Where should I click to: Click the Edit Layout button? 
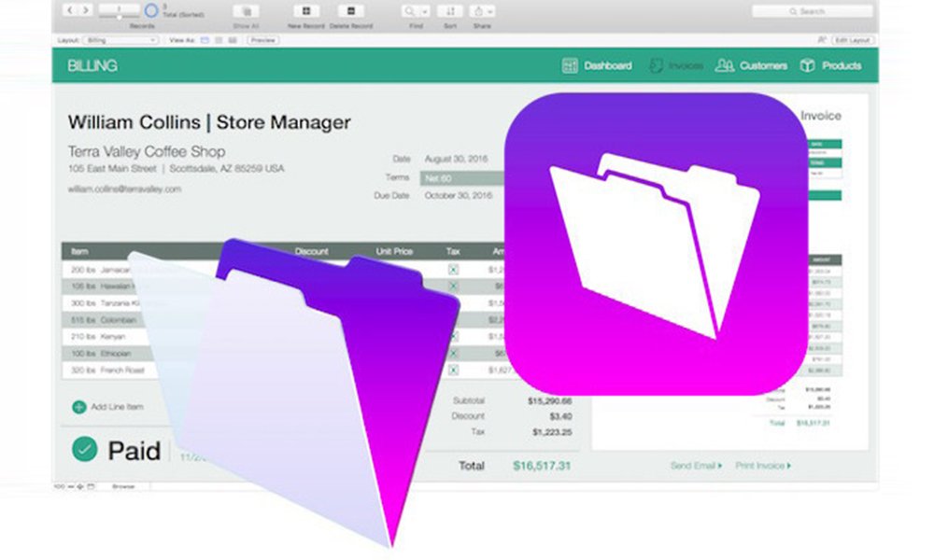pyautogui.click(x=853, y=40)
